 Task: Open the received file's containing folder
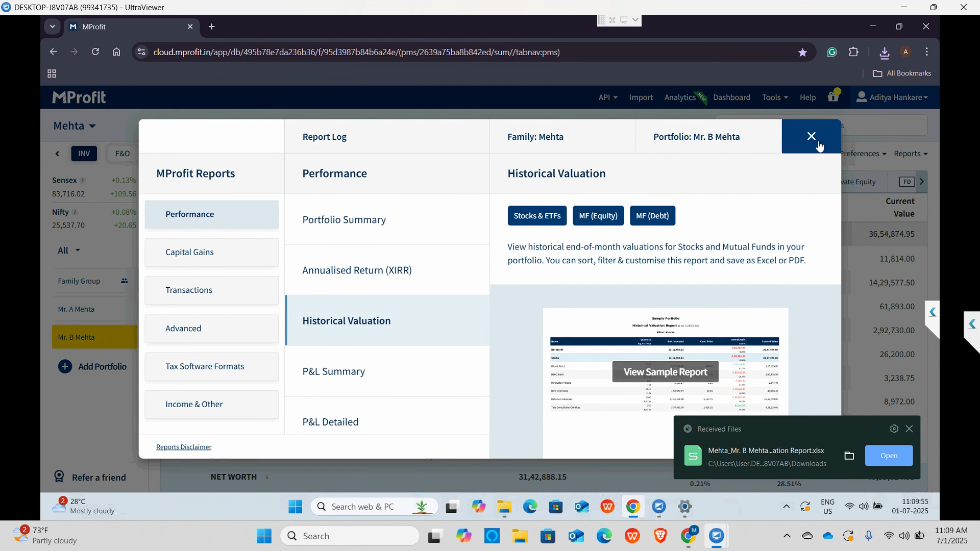click(x=849, y=456)
